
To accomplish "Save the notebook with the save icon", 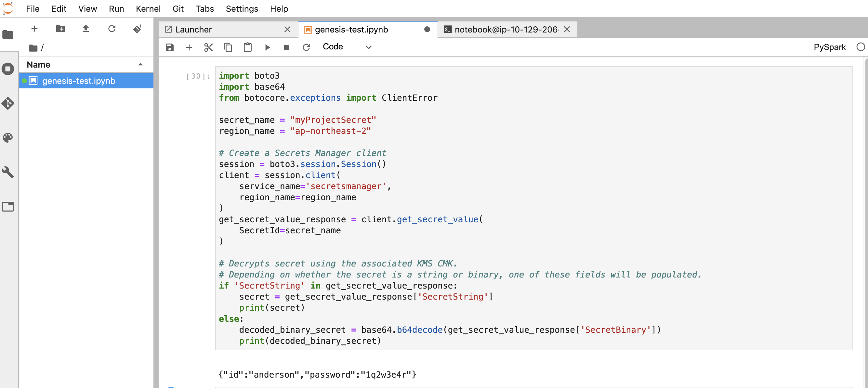I will coord(169,47).
